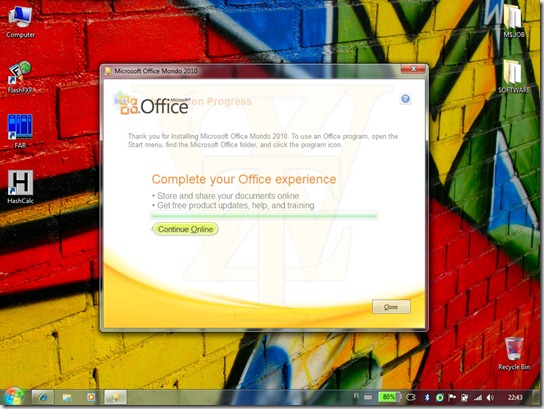
Task: Click the keyboard icon in the tray
Action: [368, 397]
